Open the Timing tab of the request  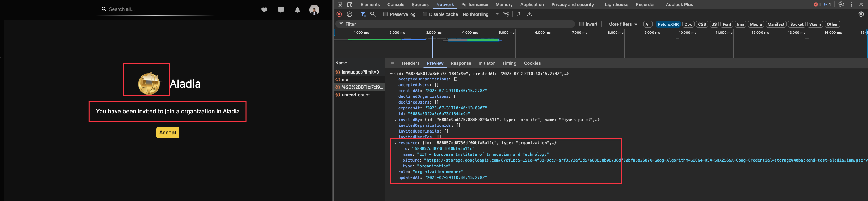[x=509, y=63]
